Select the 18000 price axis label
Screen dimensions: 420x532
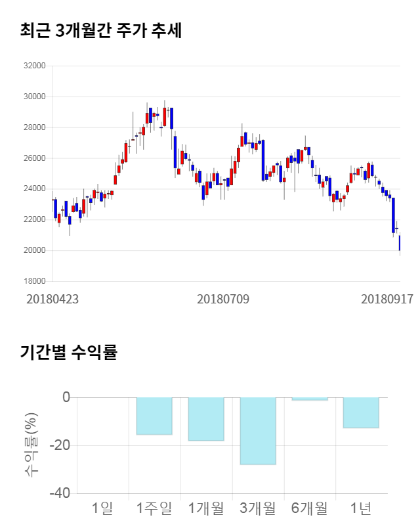click(34, 281)
